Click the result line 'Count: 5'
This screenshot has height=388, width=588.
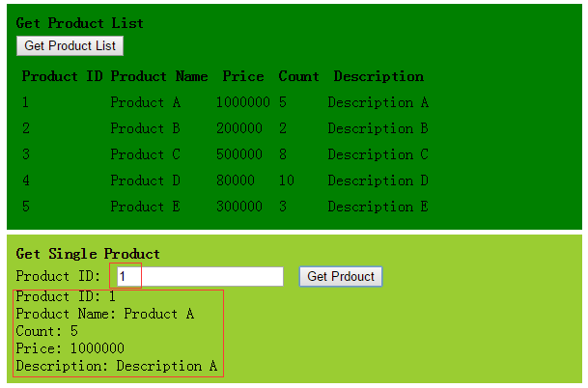pos(47,331)
